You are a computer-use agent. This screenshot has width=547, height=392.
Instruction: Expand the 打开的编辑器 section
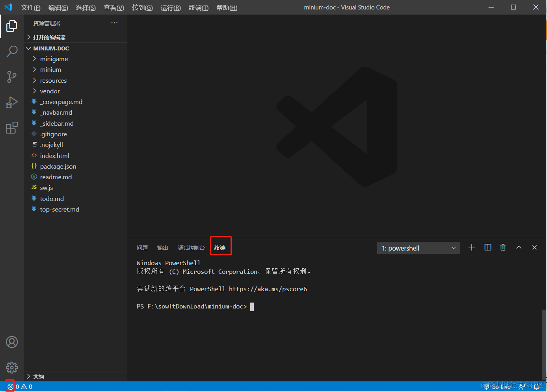75,37
